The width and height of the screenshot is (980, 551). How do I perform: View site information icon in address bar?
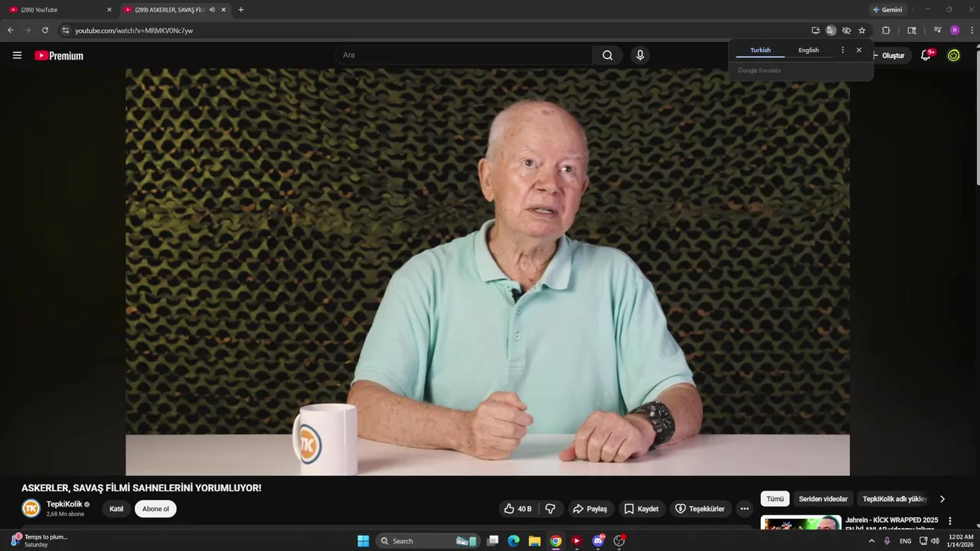[x=66, y=31]
